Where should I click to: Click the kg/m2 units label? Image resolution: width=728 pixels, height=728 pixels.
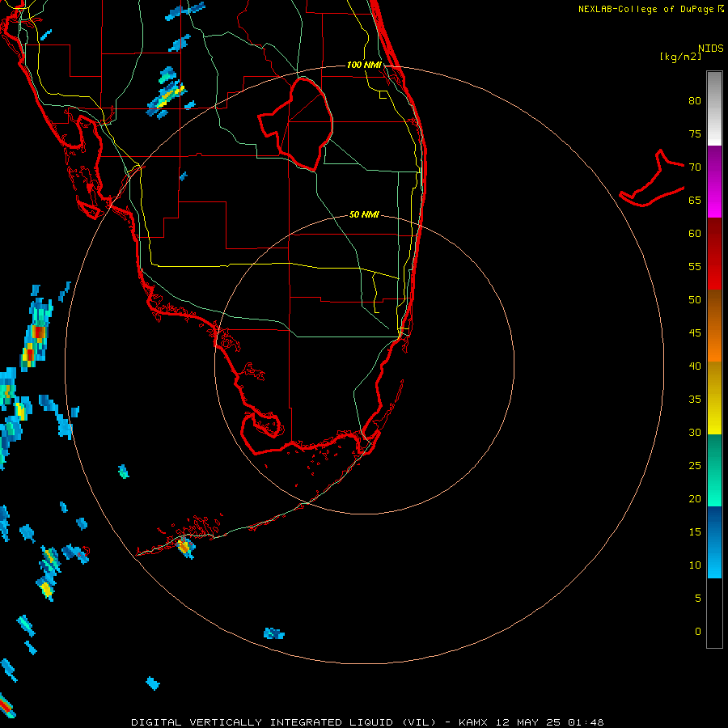pyautogui.click(x=680, y=57)
